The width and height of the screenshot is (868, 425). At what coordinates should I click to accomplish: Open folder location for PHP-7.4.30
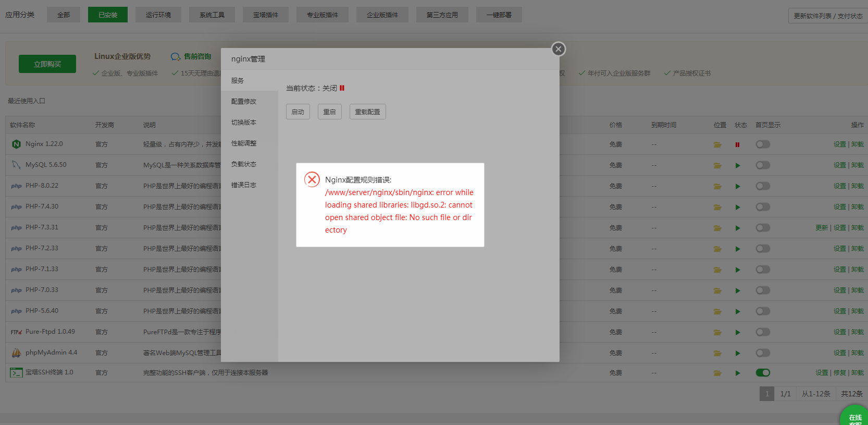click(717, 207)
